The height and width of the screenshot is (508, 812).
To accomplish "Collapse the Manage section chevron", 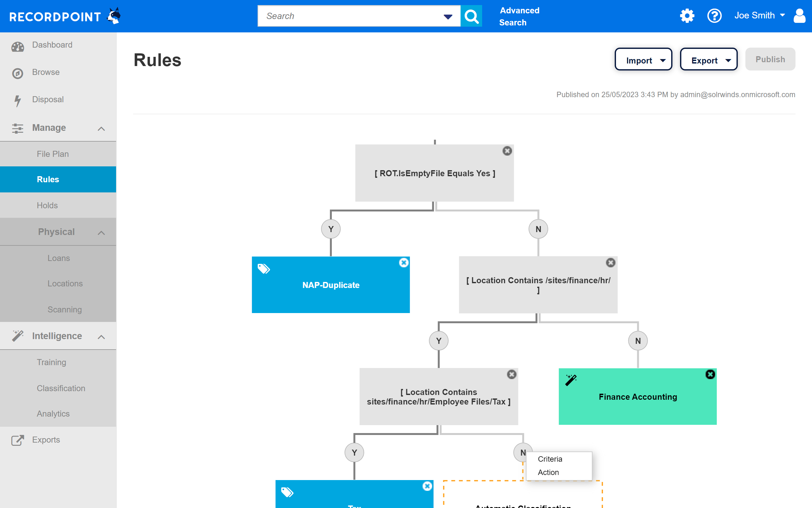I will 101,129.
